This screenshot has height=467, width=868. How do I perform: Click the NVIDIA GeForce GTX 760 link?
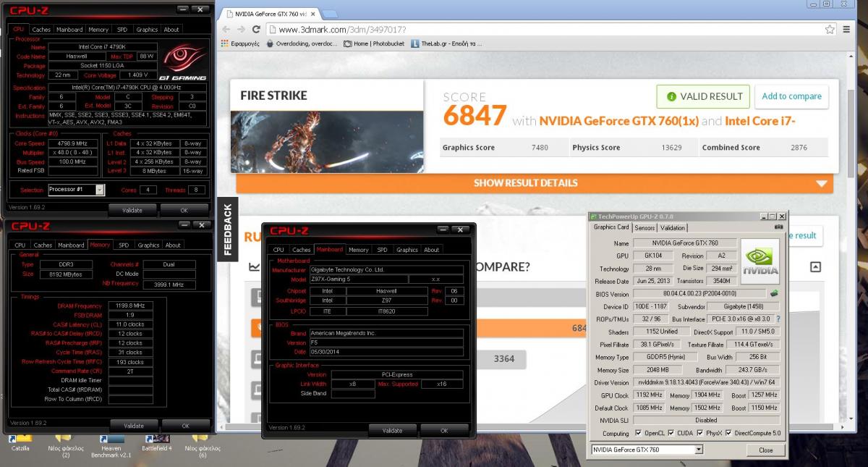click(619, 121)
